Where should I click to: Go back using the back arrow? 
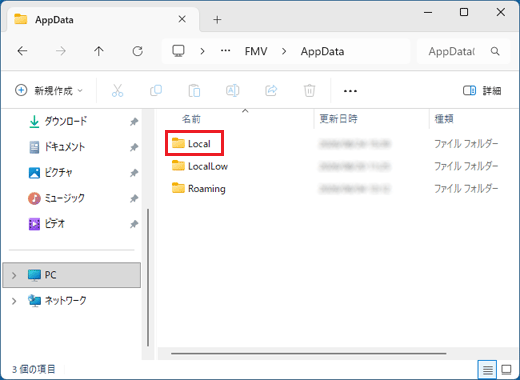[22, 51]
